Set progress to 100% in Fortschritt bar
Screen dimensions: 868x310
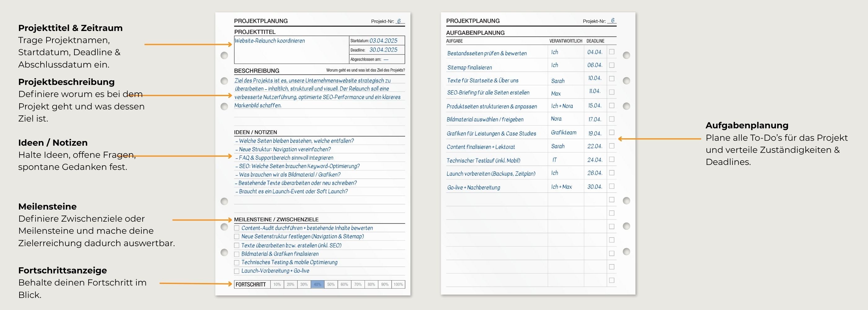coord(398,284)
